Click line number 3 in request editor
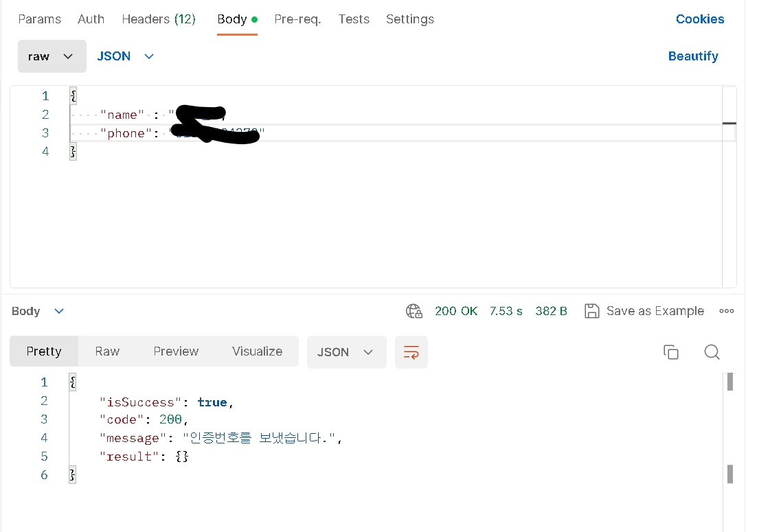Image resolution: width=759 pixels, height=532 pixels. (45, 133)
